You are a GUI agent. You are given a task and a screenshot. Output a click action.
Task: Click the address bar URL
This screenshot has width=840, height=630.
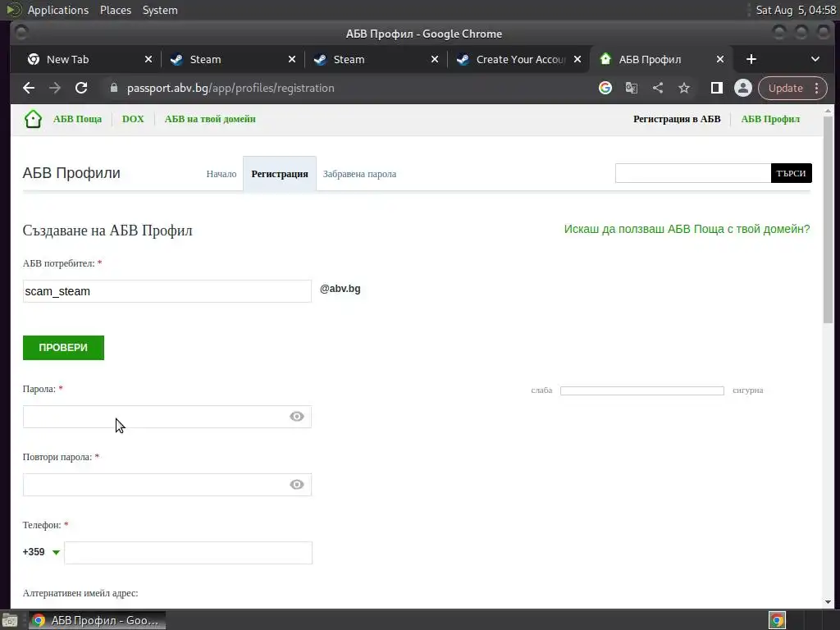[x=231, y=88]
